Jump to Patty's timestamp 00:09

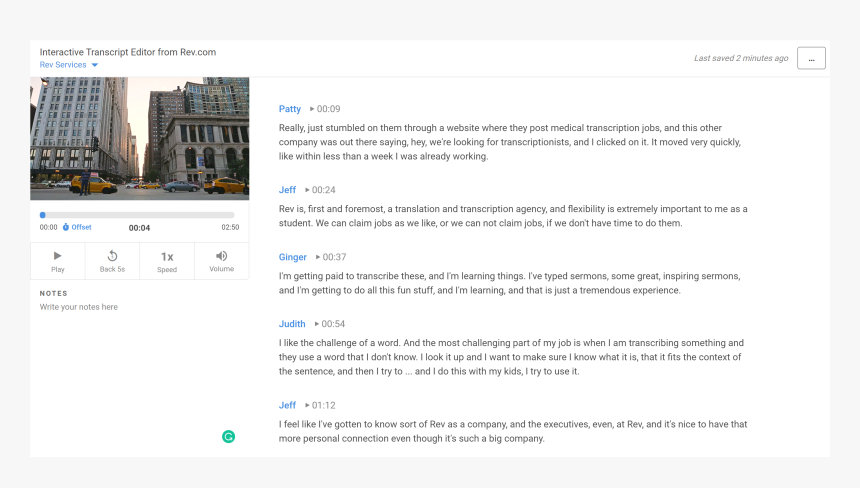[x=325, y=109]
